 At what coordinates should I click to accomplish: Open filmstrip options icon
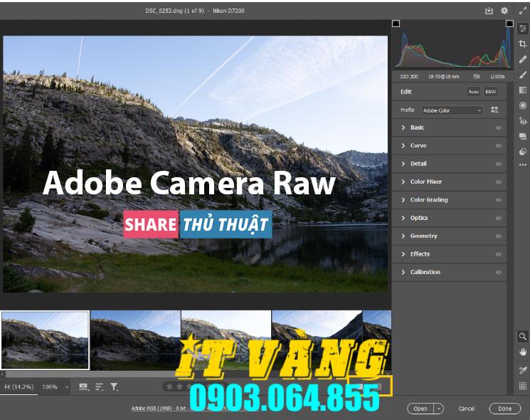click(x=83, y=387)
